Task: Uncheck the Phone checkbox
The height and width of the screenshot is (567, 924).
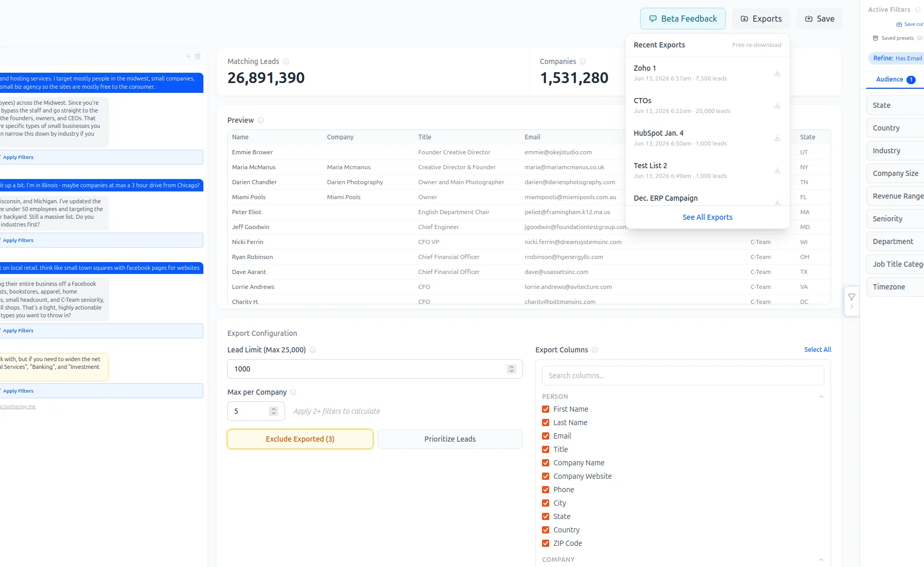Action: click(546, 490)
